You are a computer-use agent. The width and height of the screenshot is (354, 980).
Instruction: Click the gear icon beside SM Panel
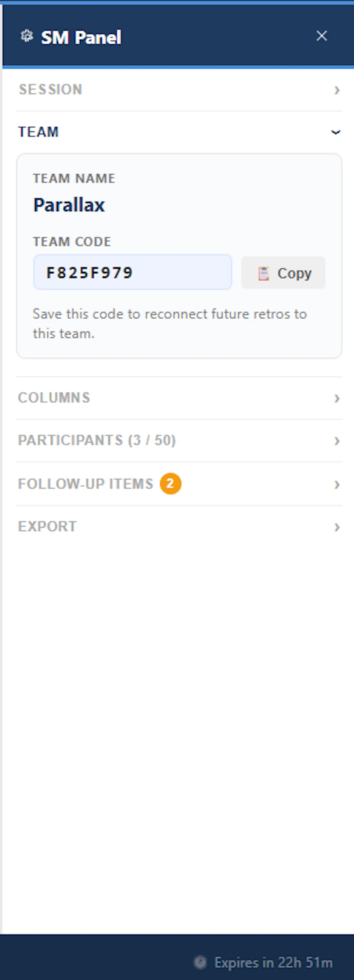[27, 36]
